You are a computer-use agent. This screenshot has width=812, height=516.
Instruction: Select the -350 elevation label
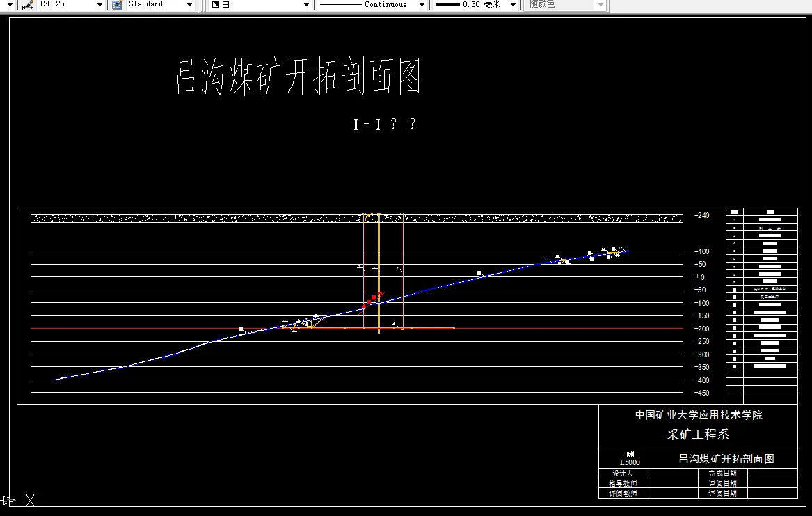(701, 367)
